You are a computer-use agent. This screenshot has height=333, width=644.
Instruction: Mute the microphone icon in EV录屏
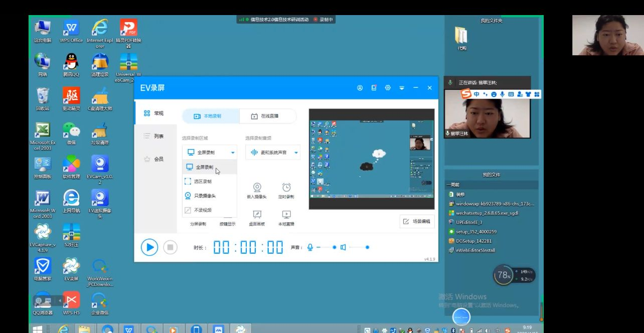pos(310,247)
